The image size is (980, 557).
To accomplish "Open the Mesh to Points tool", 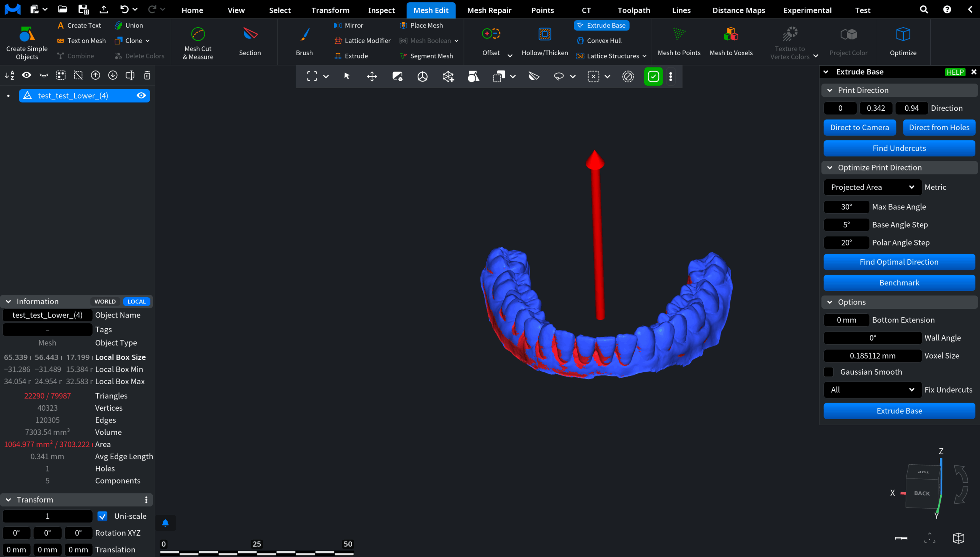I will point(679,41).
